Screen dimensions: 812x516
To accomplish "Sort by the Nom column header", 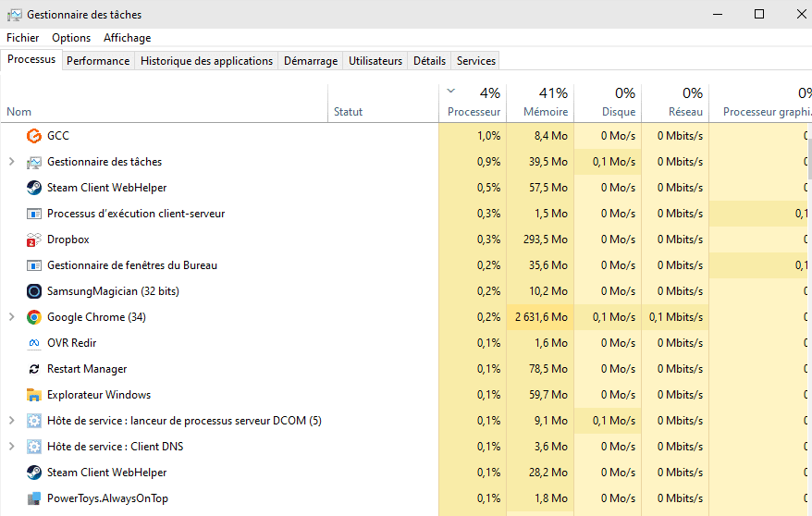I will point(165,104).
